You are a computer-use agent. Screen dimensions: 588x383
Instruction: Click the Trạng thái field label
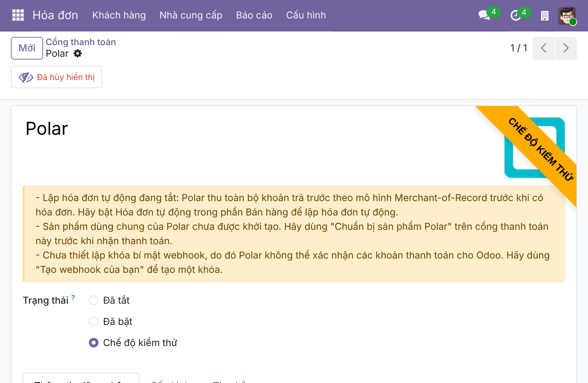coord(45,301)
